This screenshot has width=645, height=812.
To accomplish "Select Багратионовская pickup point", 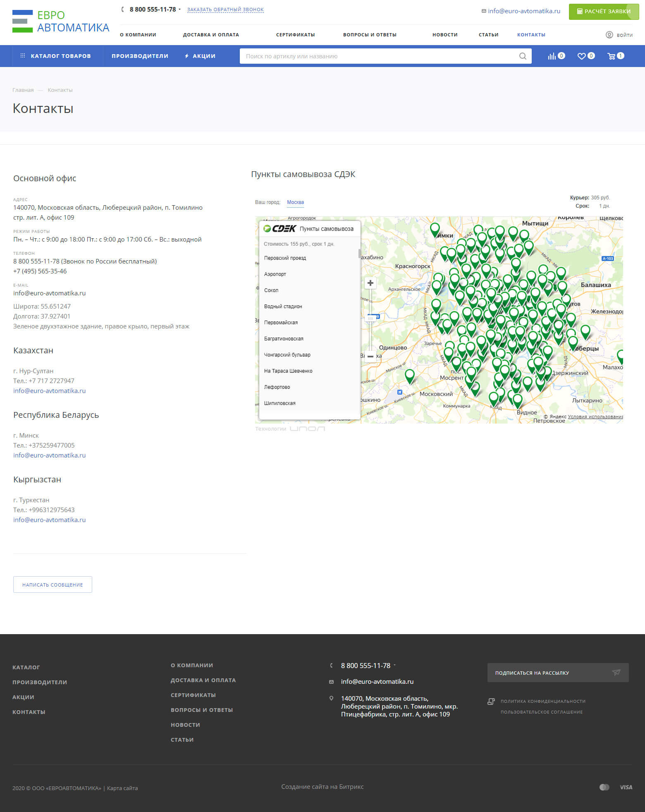I will (x=284, y=338).
